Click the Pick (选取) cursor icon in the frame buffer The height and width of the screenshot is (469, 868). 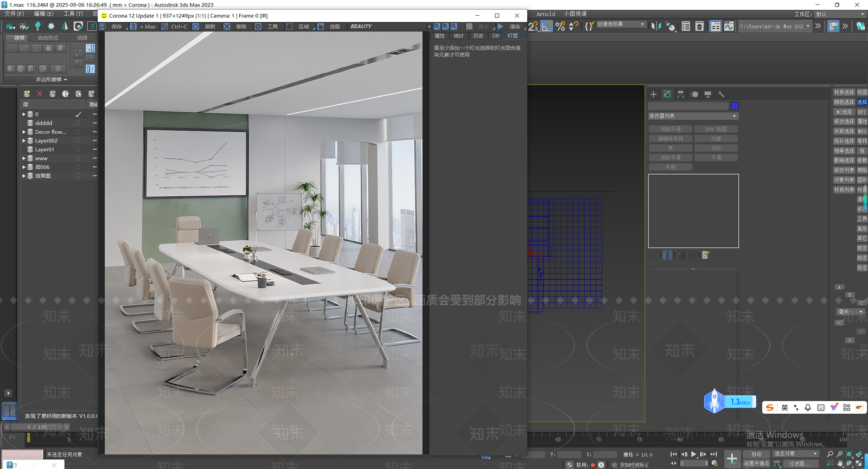[x=321, y=26]
